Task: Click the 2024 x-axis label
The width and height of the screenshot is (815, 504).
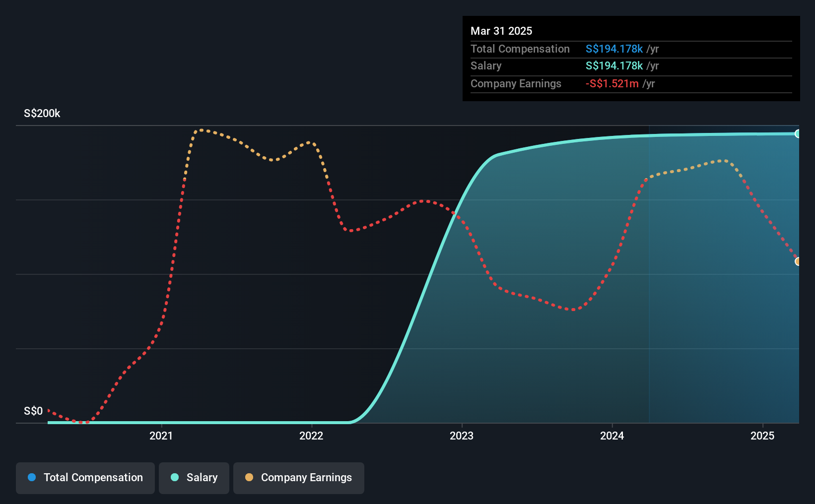Action: click(612, 436)
